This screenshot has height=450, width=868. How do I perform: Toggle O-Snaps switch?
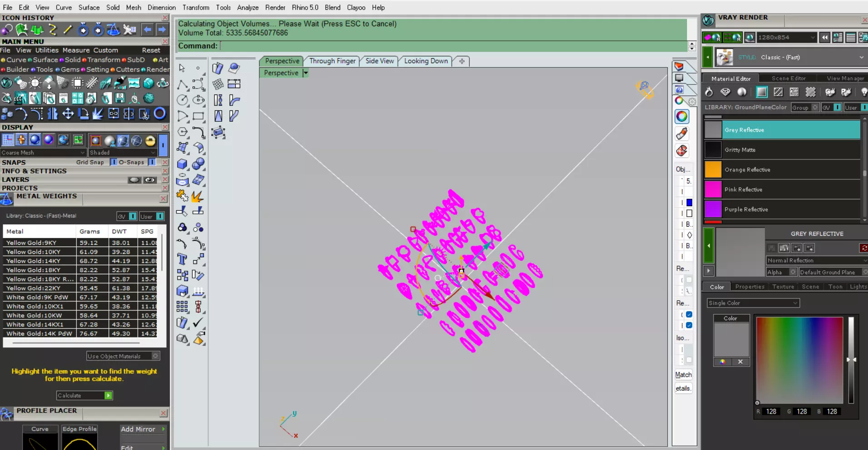152,162
